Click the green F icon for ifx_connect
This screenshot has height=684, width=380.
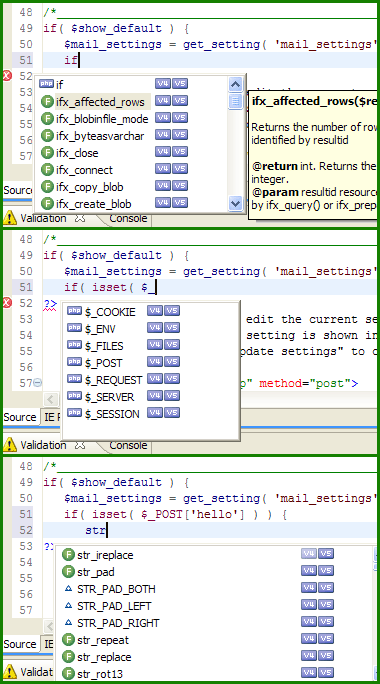tap(47, 170)
